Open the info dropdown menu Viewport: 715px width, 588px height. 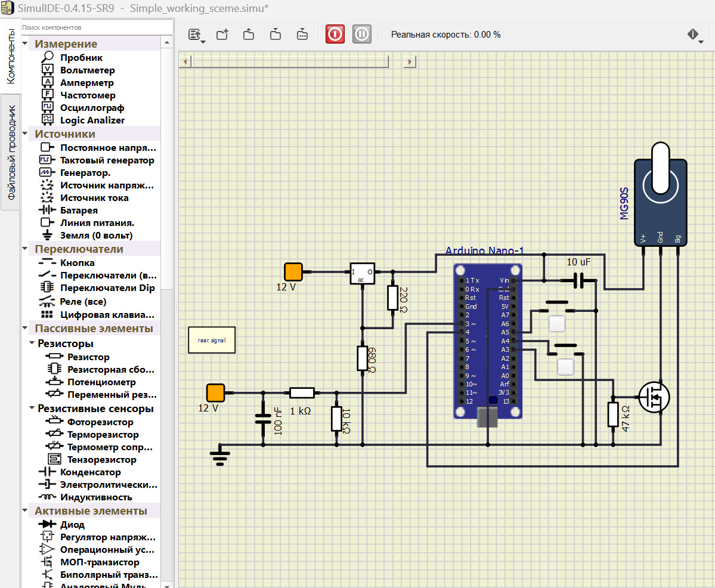694,35
